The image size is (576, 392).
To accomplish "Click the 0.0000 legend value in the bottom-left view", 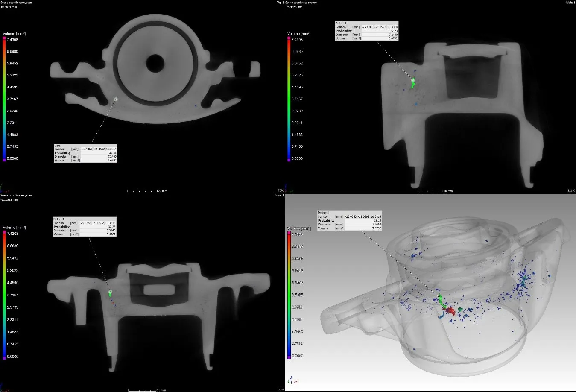I will (12, 357).
